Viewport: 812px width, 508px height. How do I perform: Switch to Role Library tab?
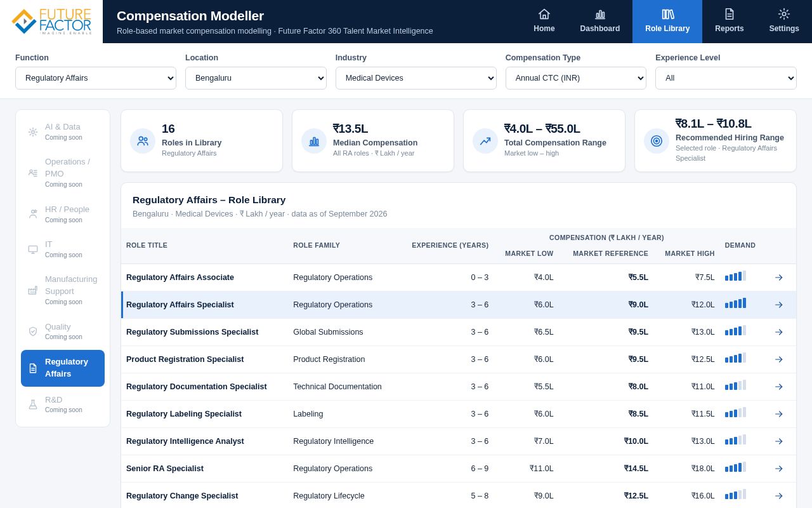[667, 22]
